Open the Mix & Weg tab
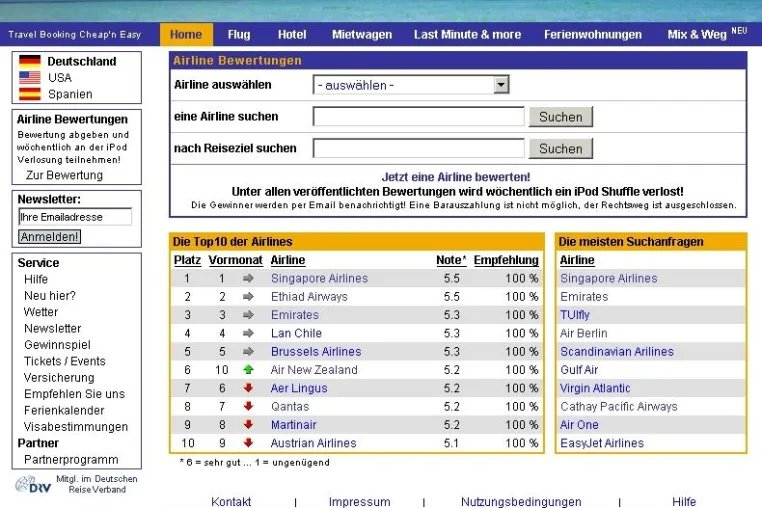Image resolution: width=762 pixels, height=508 pixels. [x=707, y=34]
